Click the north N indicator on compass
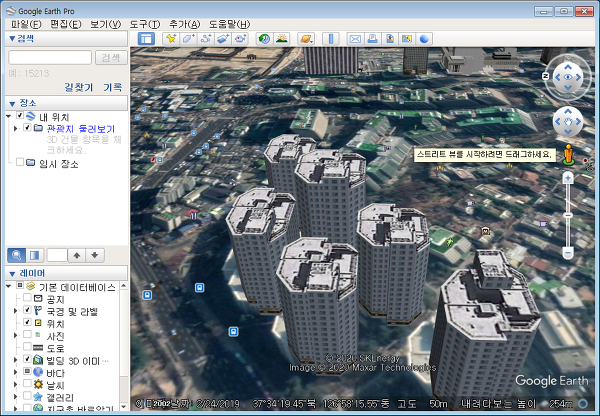This screenshot has width=600, height=416. pyautogui.click(x=546, y=76)
